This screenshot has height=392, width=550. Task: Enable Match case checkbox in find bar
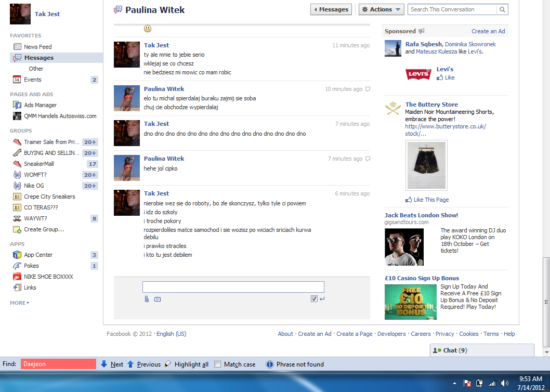pyautogui.click(x=217, y=364)
